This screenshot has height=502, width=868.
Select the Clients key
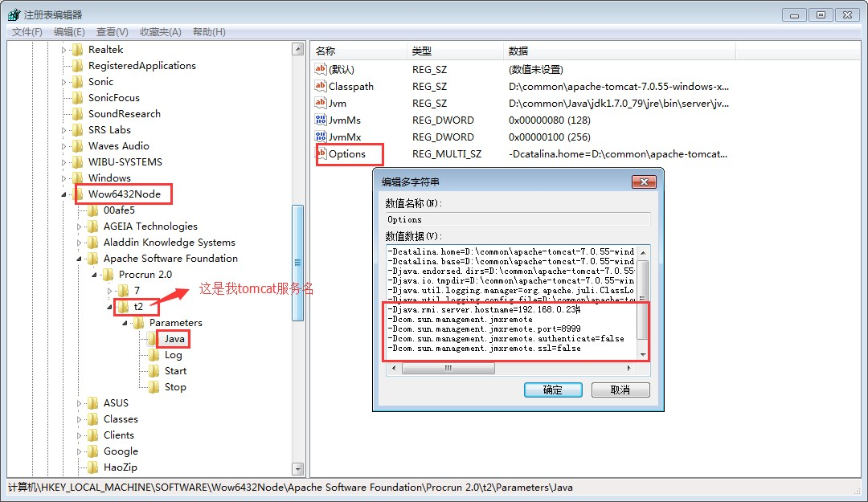118,435
